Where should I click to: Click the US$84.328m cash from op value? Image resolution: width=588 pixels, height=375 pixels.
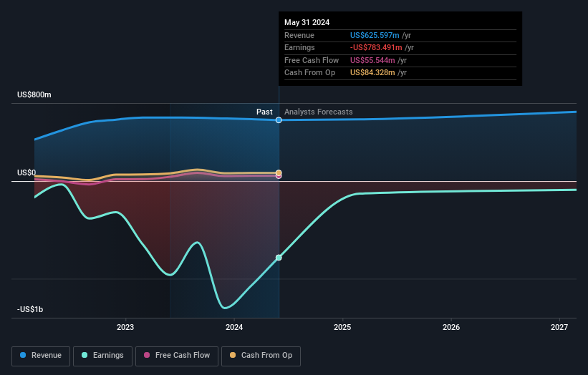click(x=372, y=73)
